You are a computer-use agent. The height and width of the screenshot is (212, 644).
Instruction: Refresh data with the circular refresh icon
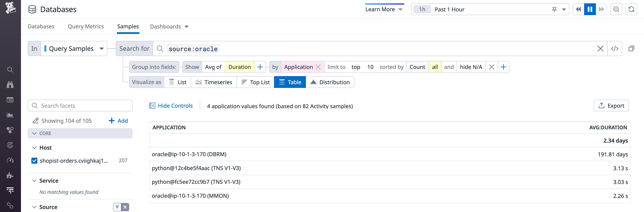[631, 9]
